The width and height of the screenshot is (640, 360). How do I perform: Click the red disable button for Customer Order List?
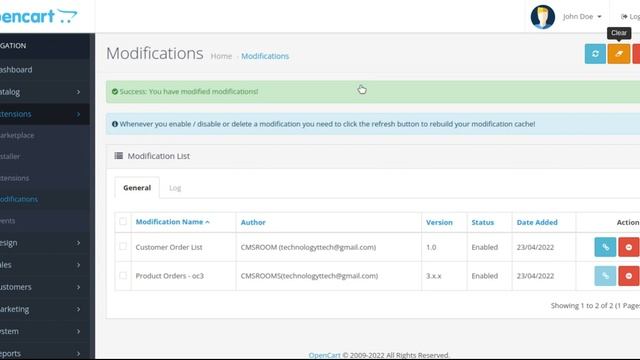pos(629,247)
